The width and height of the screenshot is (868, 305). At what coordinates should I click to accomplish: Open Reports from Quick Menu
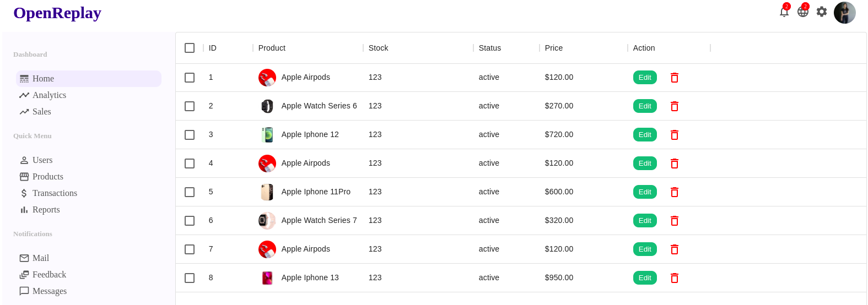[x=89, y=210]
